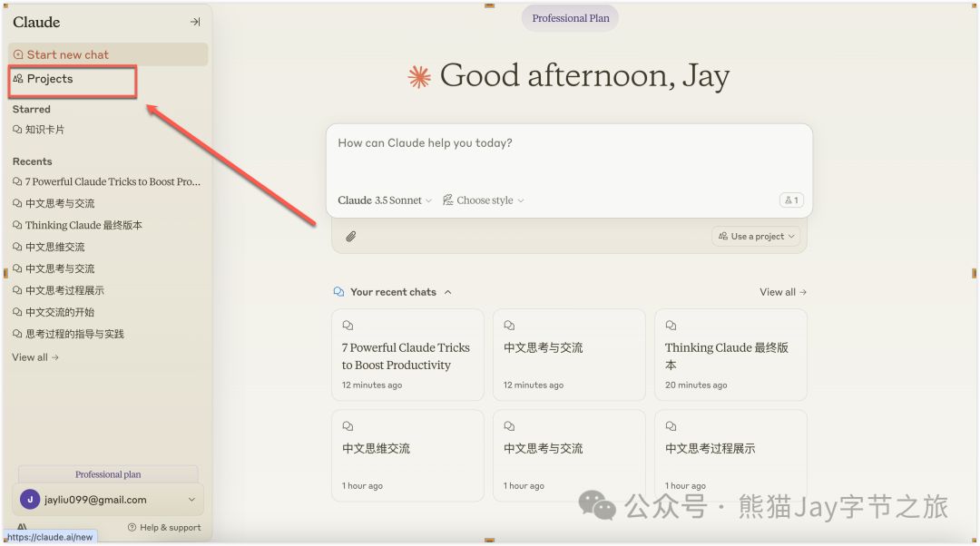Click the Claude title in sidebar
The width and height of the screenshot is (980, 546).
click(x=36, y=22)
